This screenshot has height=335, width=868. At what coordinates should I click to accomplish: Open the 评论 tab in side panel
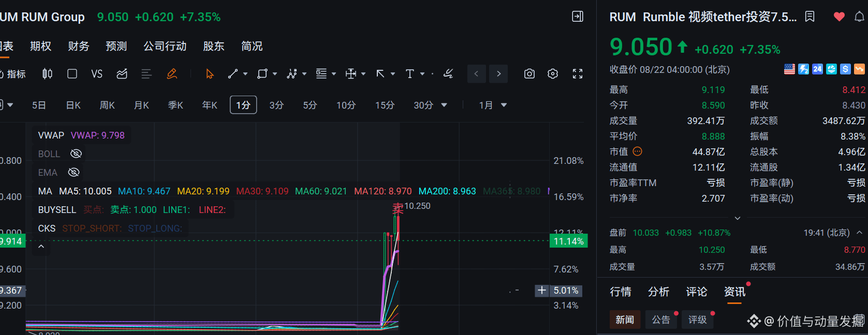click(697, 292)
